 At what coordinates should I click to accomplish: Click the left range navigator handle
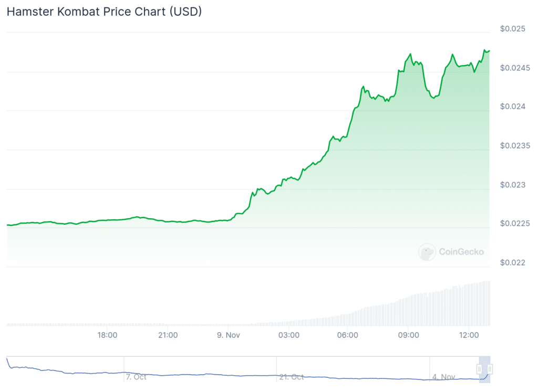tap(479, 369)
